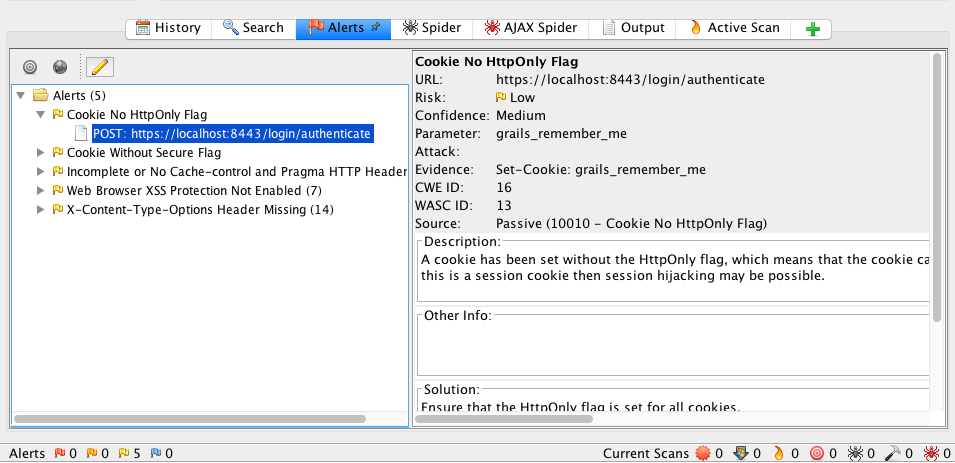Click the scope target icon in alerts toolbar
The width and height of the screenshot is (955, 463).
point(30,67)
